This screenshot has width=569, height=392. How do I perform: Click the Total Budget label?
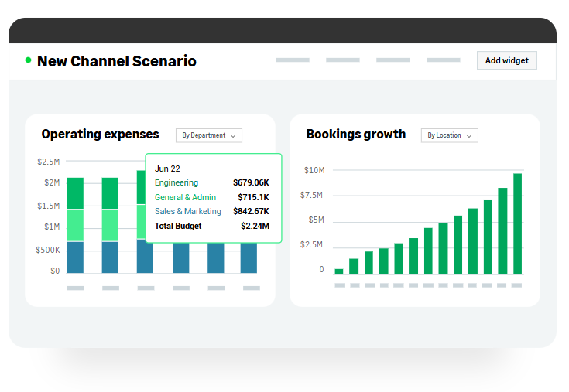[178, 226]
